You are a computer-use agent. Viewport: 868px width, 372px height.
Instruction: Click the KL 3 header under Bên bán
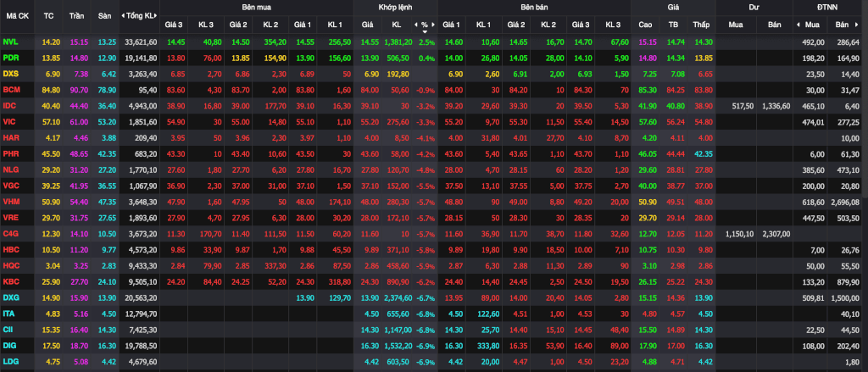tap(613, 25)
